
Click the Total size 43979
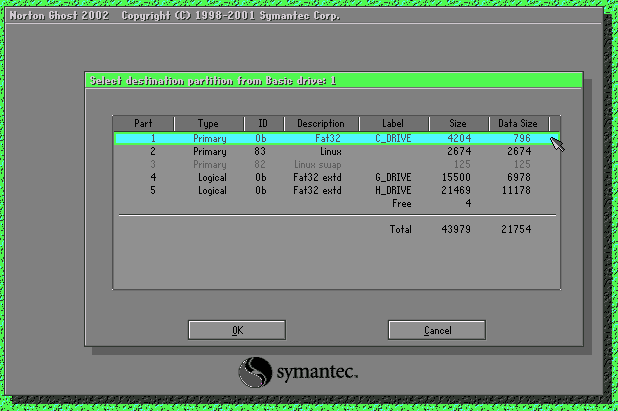click(x=456, y=229)
